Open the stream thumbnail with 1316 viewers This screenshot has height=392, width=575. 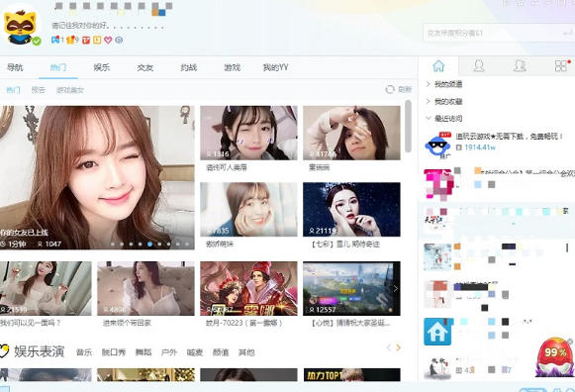[x=248, y=133]
